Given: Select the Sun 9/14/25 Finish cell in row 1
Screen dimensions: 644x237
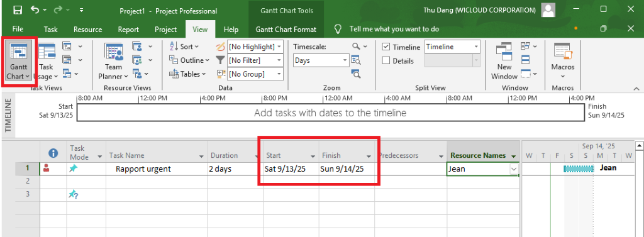Looking at the screenshot, I should click(347, 169).
